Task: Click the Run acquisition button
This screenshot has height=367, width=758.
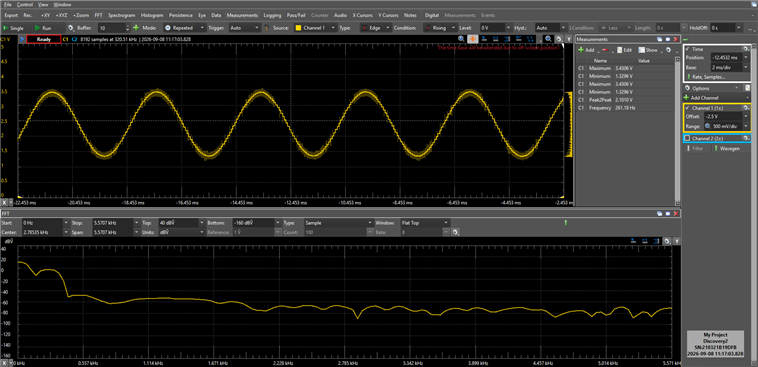Action: (x=43, y=28)
